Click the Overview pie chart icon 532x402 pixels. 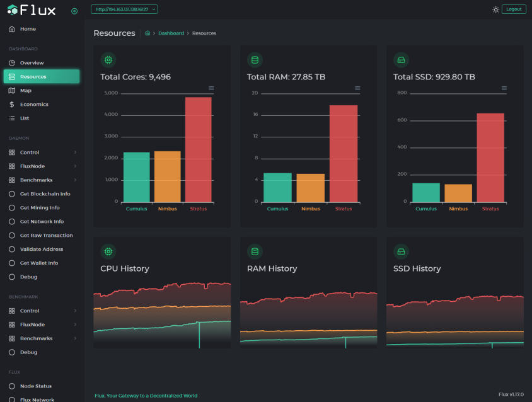click(x=12, y=63)
